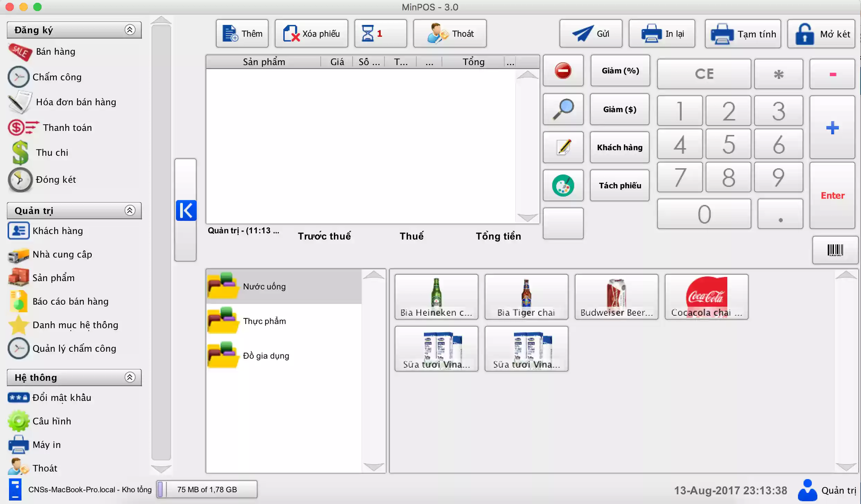Click the memory usage progress bar
The height and width of the screenshot is (504, 861).
(x=207, y=489)
